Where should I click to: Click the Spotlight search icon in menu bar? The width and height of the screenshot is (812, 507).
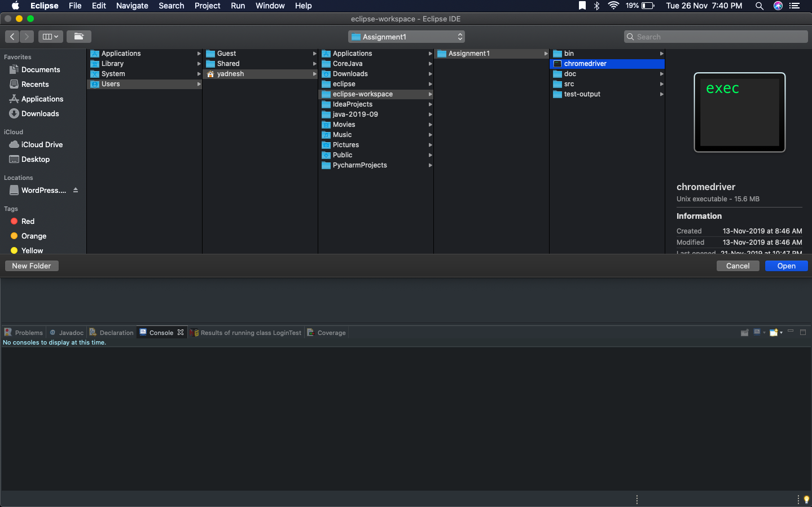pos(760,6)
